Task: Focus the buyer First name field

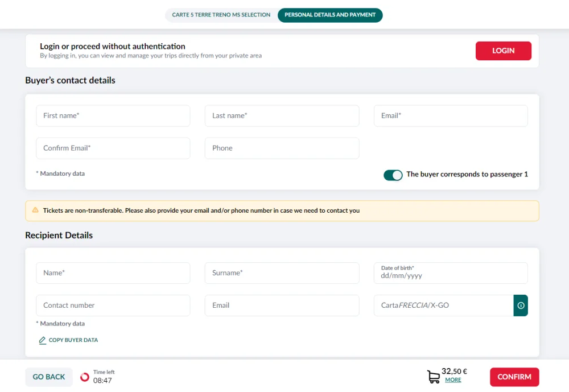Action: point(113,115)
